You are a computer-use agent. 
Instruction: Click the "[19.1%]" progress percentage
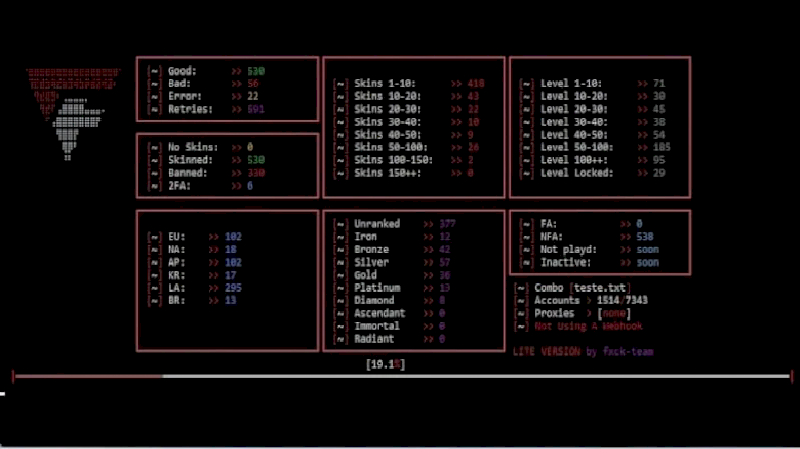[385, 364]
